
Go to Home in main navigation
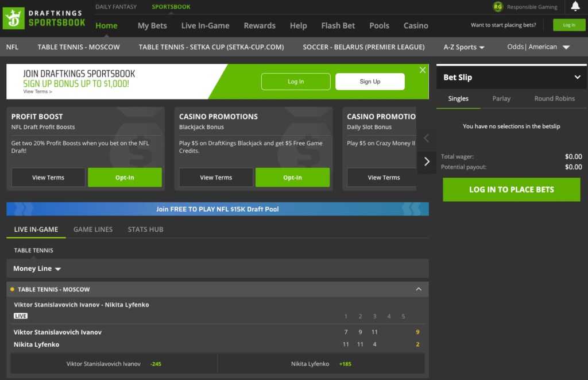(106, 25)
